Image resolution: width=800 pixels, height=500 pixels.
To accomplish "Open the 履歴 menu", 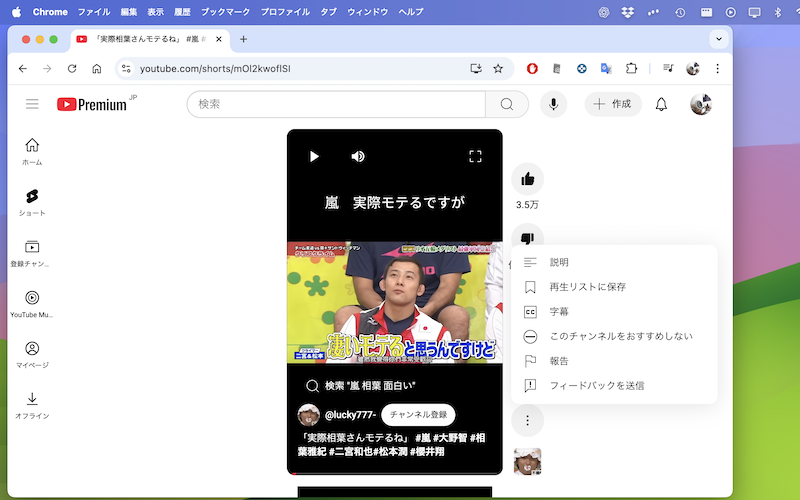I will pos(182,12).
